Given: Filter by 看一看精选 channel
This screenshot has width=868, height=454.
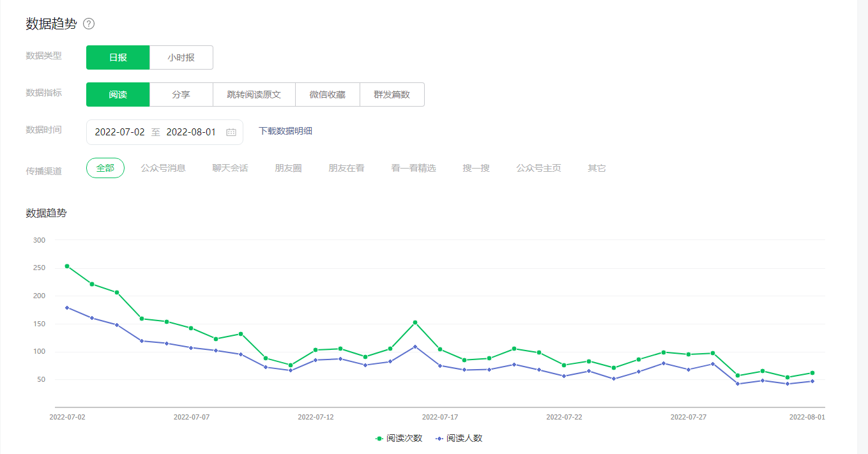Looking at the screenshot, I should pos(414,168).
